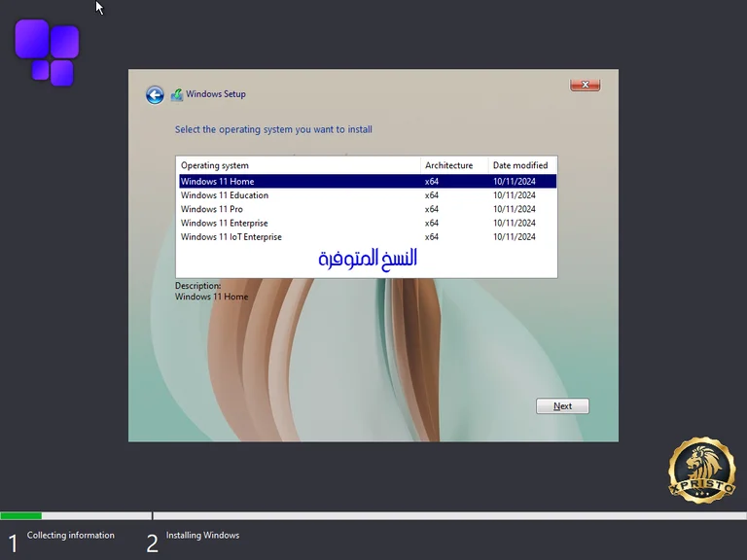Select Windows 11 IoT Enterprise edition

click(x=368, y=236)
